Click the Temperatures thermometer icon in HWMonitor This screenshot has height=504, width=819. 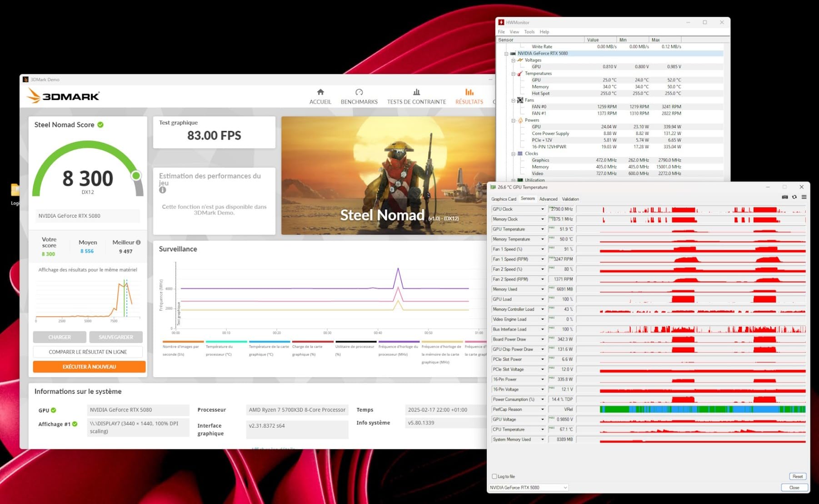(x=520, y=74)
